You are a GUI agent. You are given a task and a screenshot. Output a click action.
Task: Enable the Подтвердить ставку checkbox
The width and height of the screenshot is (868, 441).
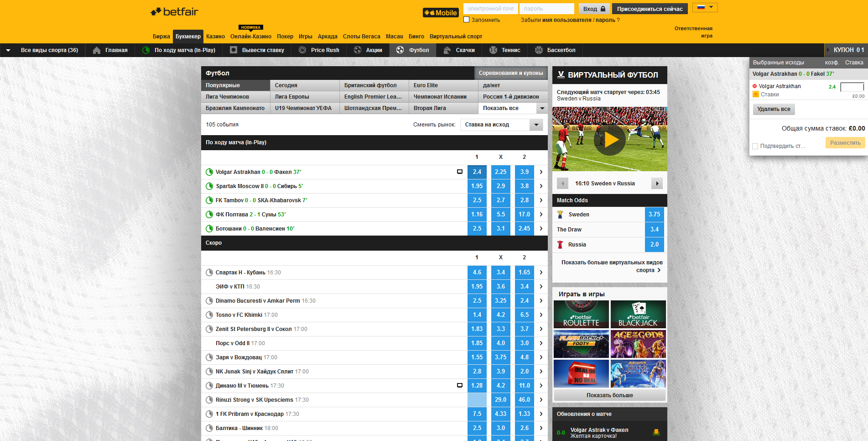point(755,146)
